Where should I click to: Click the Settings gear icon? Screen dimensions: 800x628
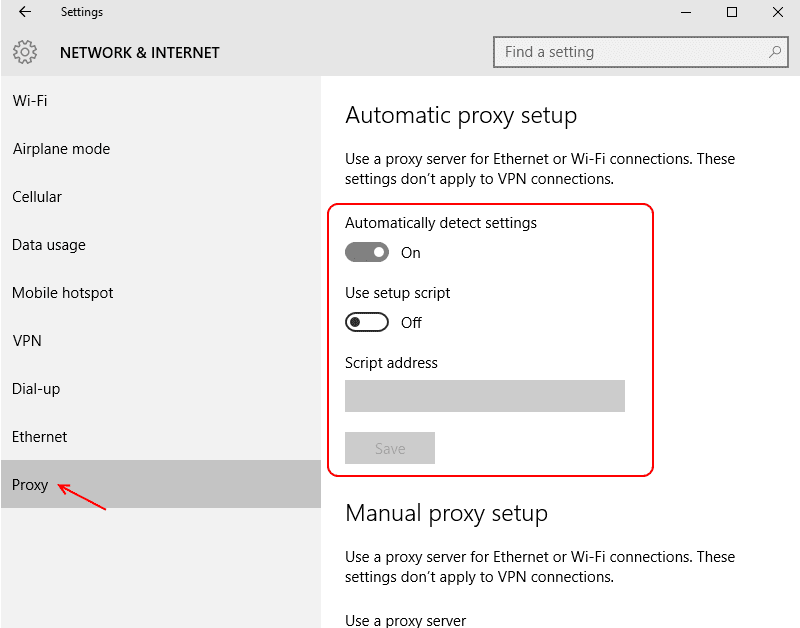[x=26, y=52]
